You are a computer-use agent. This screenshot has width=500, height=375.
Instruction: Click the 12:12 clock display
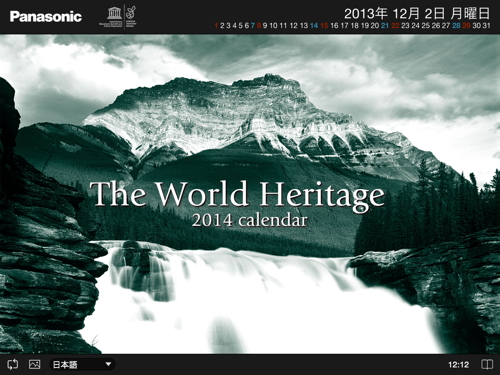tap(458, 365)
